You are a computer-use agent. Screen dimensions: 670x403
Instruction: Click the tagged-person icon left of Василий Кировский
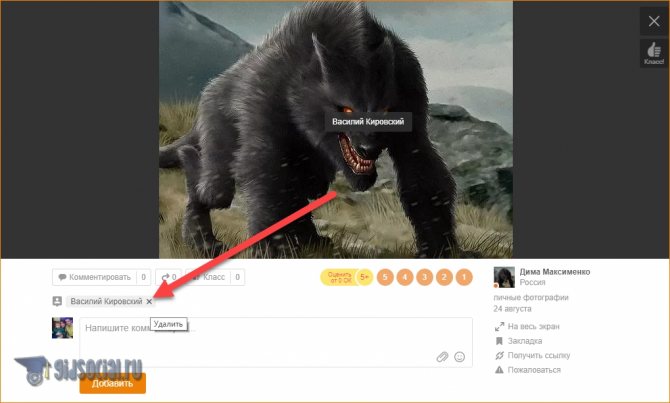[57, 301]
